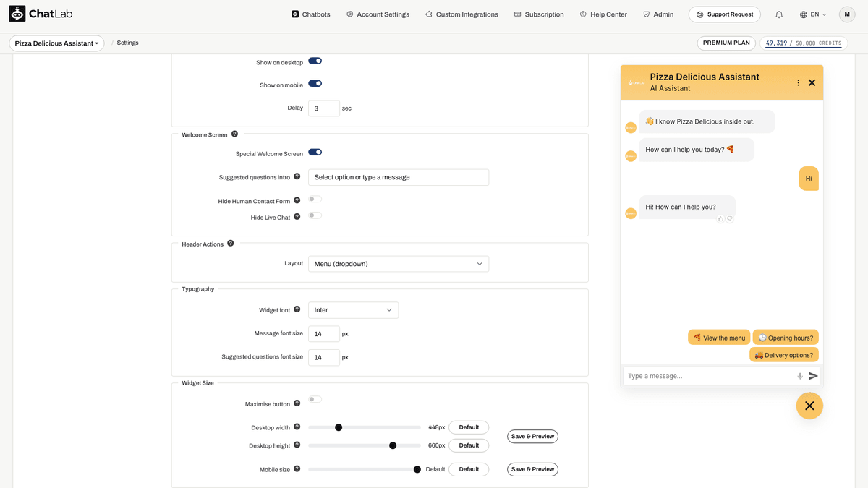868x488 pixels.
Task: Close the chat widget with header X
Action: click(x=812, y=82)
